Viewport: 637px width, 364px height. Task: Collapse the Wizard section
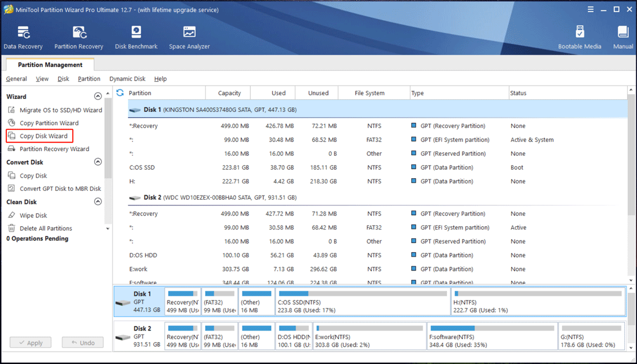tap(98, 96)
